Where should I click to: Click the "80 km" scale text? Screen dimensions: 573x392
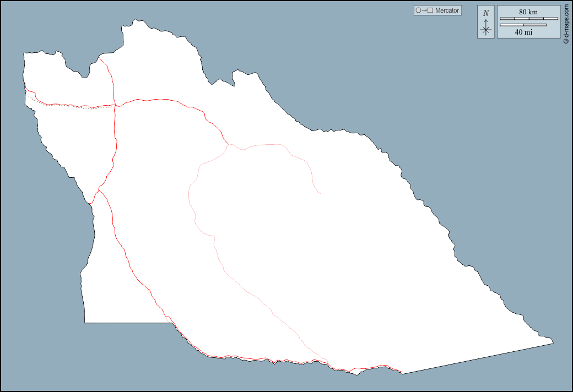[x=528, y=12]
